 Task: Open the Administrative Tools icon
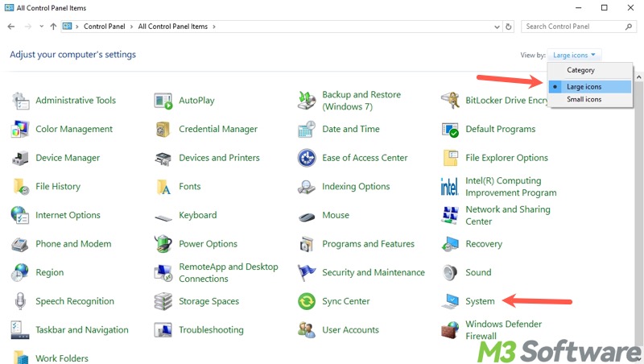pos(20,101)
